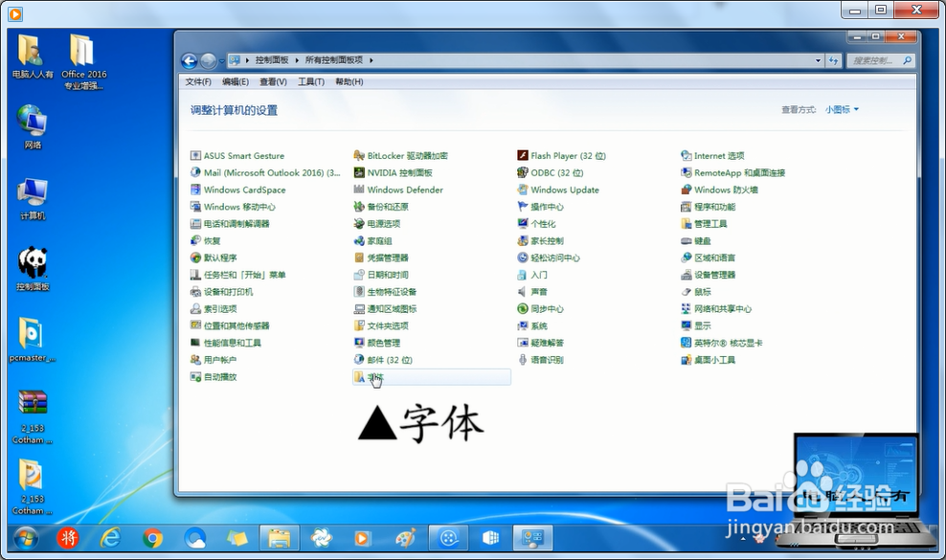Expand address bar history dropdown arrow
This screenshot has width=946, height=560.
(x=818, y=60)
